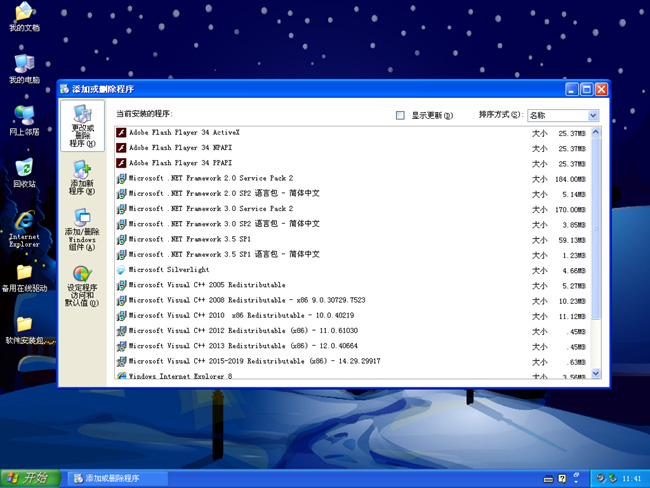Open 设定程序访问和默认值 section
Screen dimensions: 650x488
[82, 286]
